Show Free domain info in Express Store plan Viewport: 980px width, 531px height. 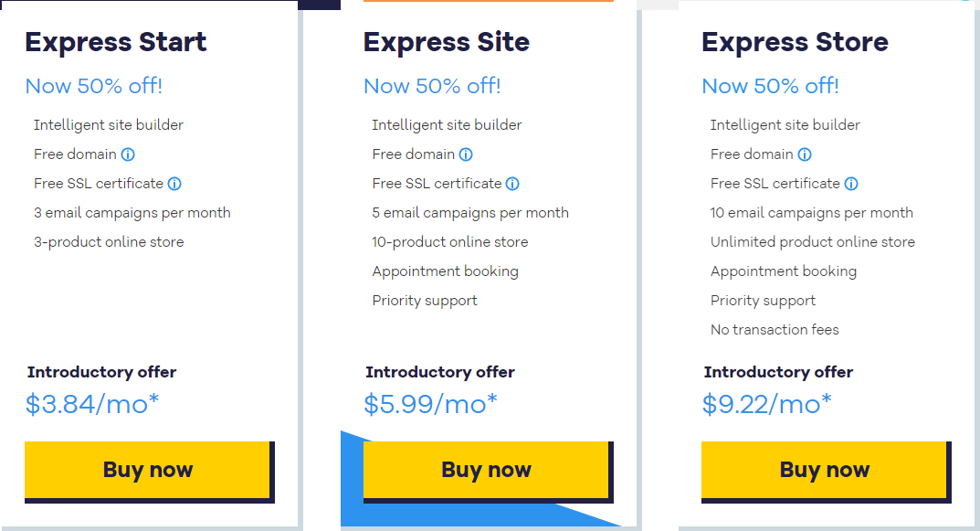pos(805,154)
